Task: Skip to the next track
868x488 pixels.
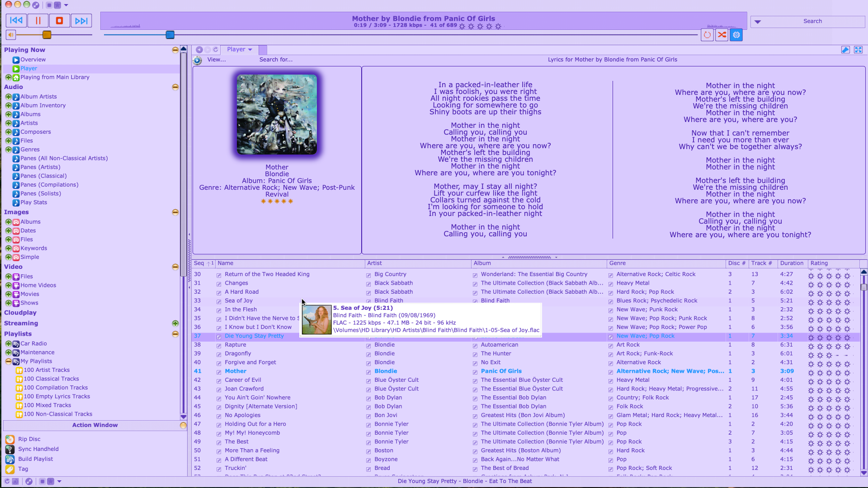Action: point(81,20)
